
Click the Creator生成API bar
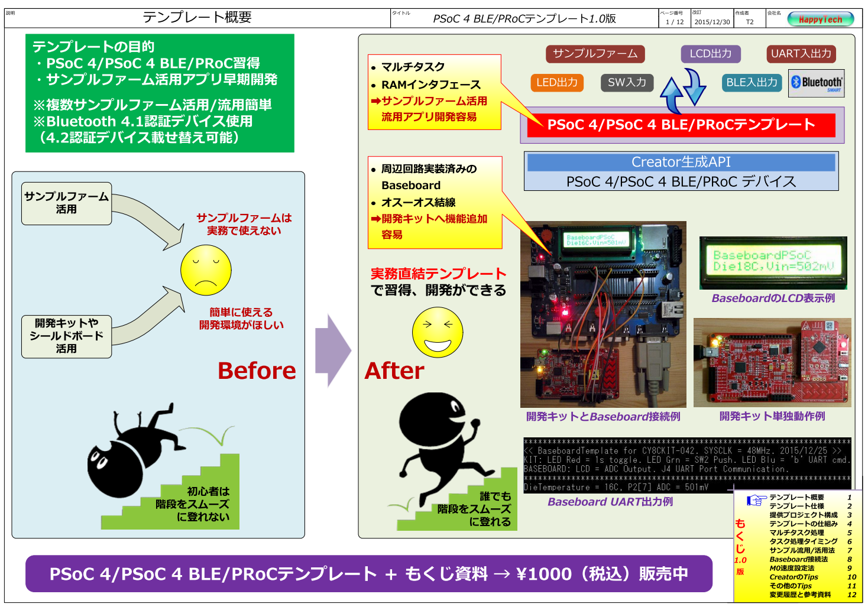click(681, 161)
